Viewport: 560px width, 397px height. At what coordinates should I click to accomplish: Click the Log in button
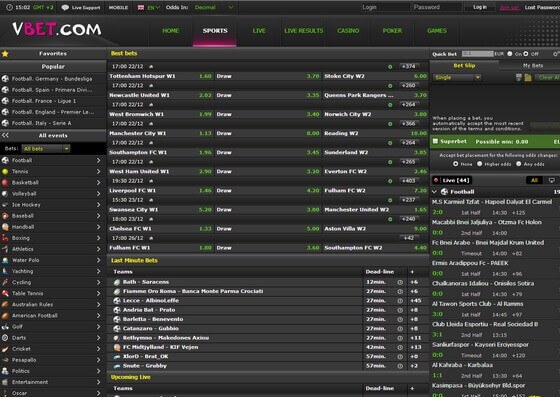point(480,7)
